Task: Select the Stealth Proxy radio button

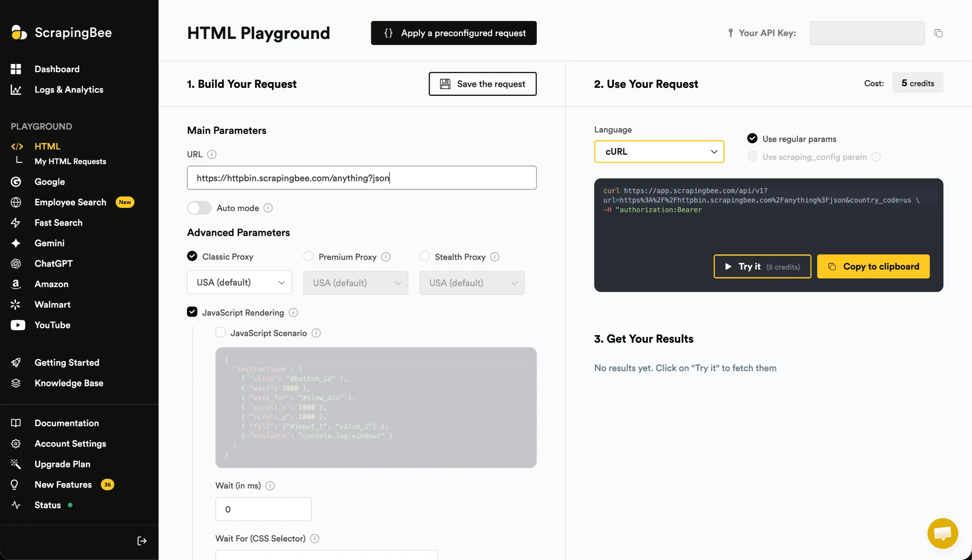Action: click(425, 256)
